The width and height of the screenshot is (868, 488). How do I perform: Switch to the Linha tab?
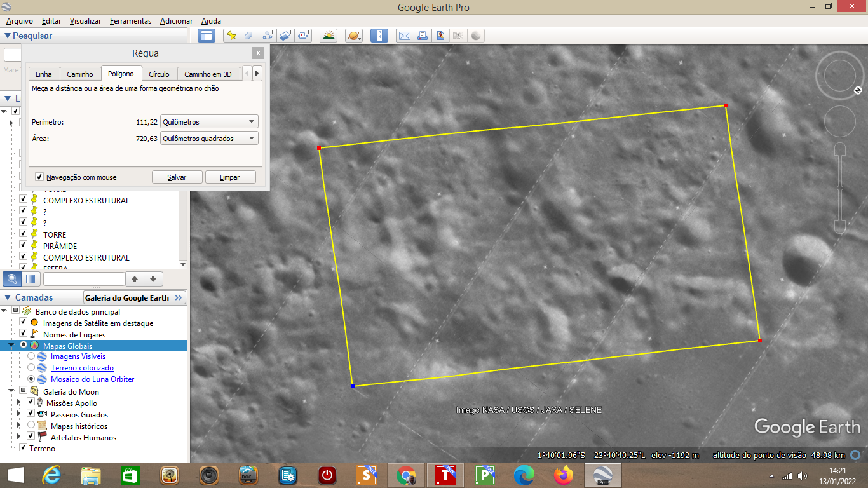pyautogui.click(x=44, y=74)
